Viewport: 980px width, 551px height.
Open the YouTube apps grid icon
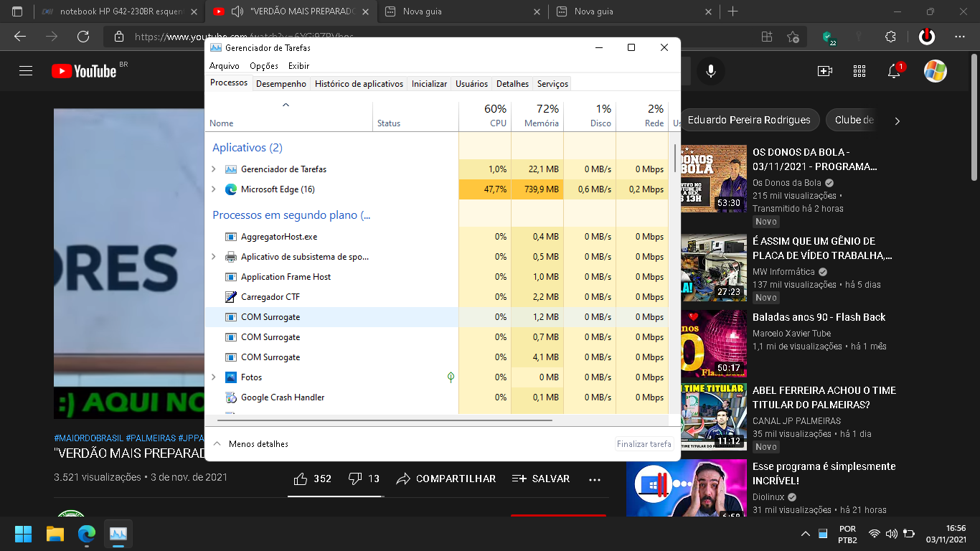859,70
